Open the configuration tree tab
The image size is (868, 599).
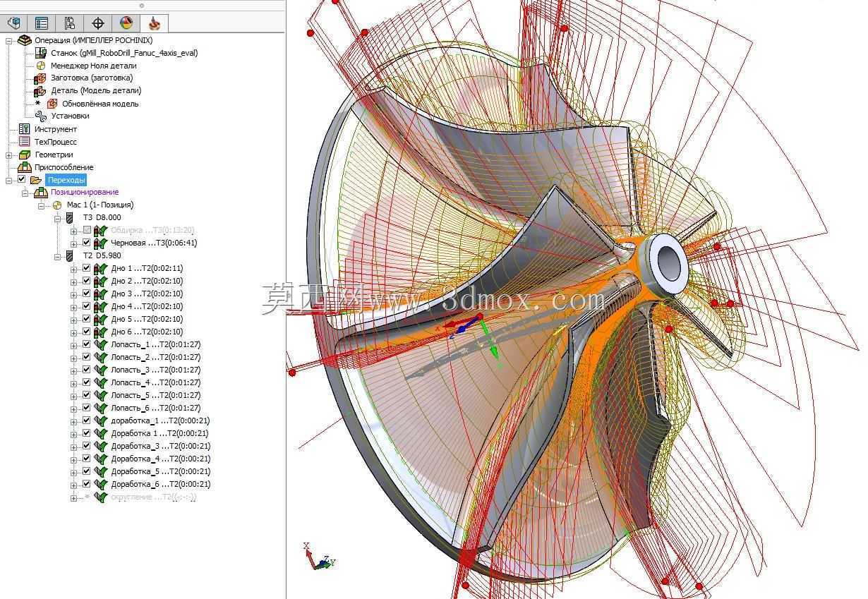(69, 23)
